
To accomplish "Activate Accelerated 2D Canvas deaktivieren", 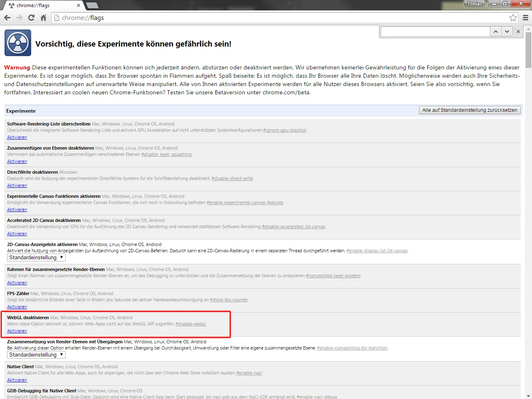I will click(x=17, y=234).
